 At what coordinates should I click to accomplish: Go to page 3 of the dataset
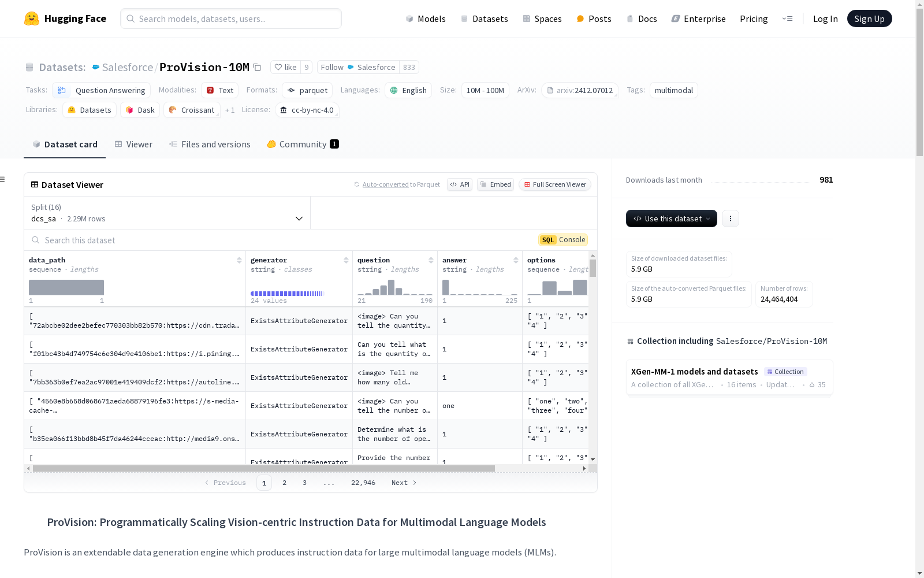[x=304, y=483]
